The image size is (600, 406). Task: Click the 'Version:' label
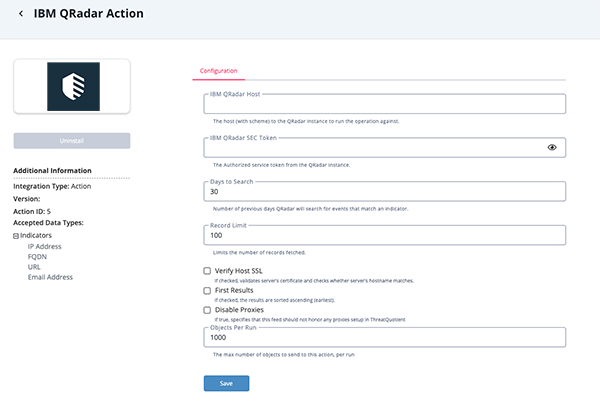click(x=27, y=199)
